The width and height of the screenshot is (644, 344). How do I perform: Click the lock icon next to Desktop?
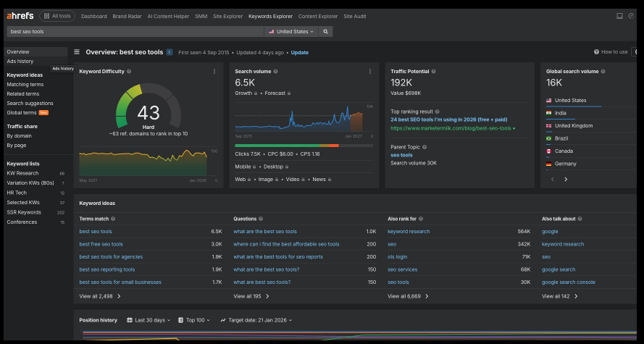287,167
